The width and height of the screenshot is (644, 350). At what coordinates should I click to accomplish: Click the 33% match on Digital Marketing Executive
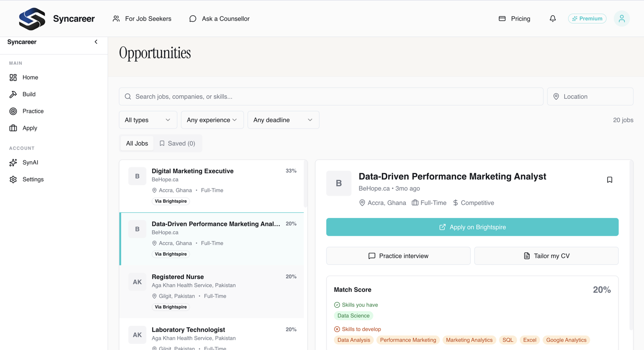(291, 171)
